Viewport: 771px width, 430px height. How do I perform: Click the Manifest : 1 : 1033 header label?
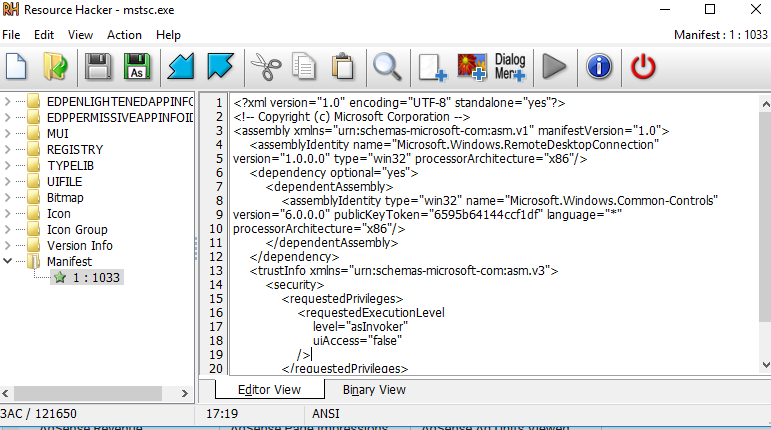(720, 35)
